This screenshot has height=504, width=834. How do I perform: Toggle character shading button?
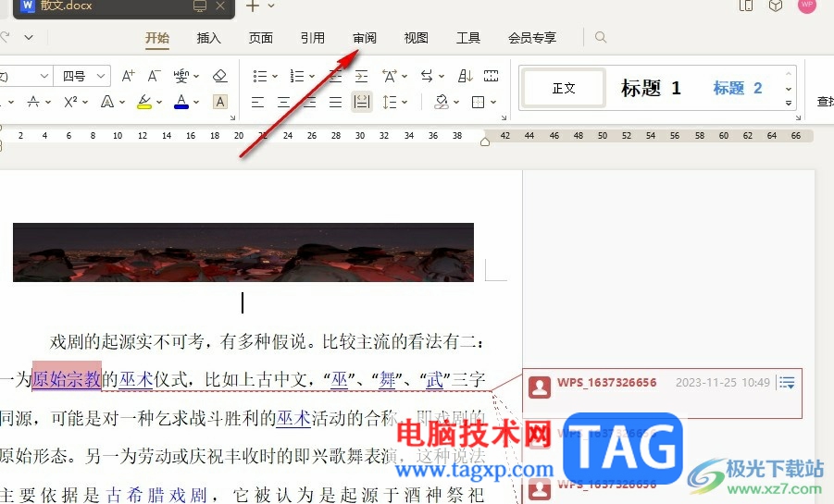point(220,102)
